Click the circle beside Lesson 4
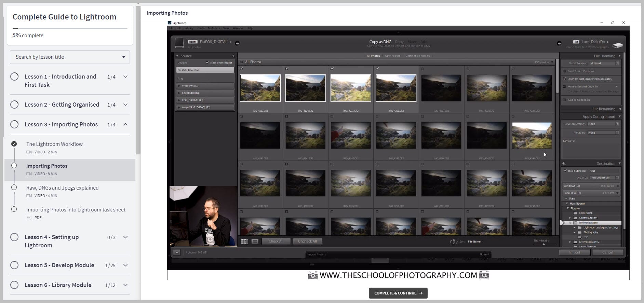 14,237
